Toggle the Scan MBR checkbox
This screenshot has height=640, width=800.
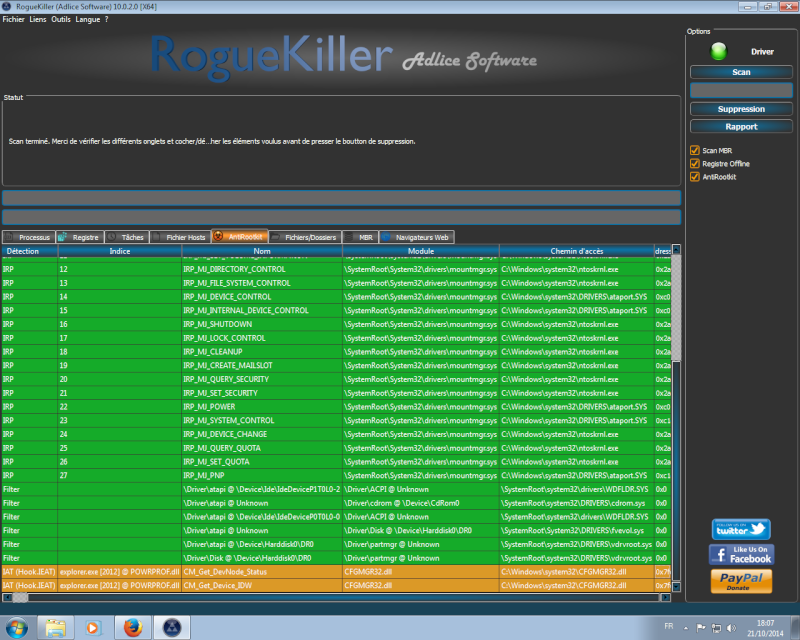pyautogui.click(x=694, y=150)
